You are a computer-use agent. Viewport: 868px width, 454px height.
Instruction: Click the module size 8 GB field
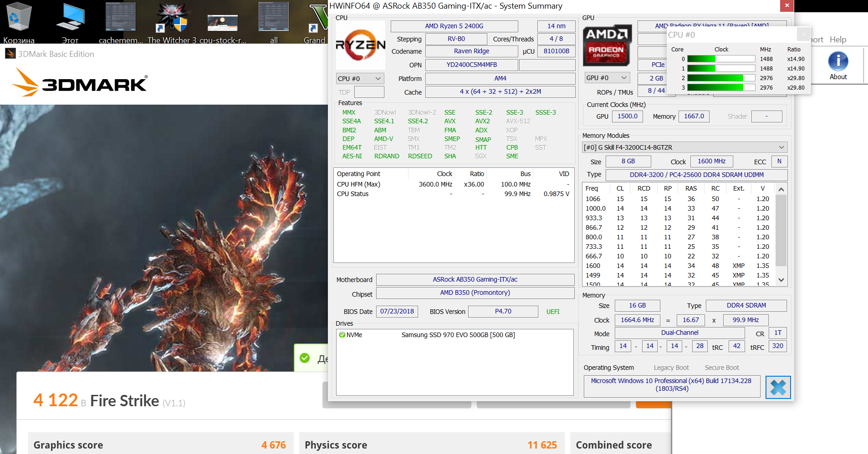628,161
